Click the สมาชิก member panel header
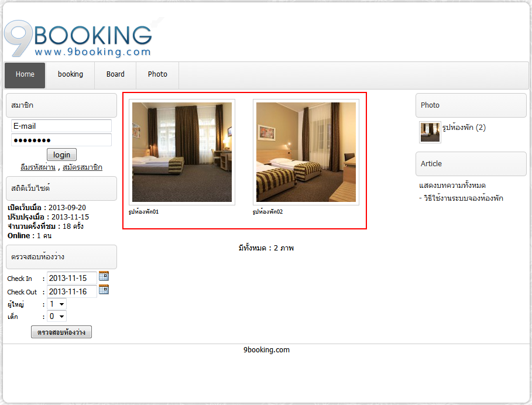 [61, 105]
